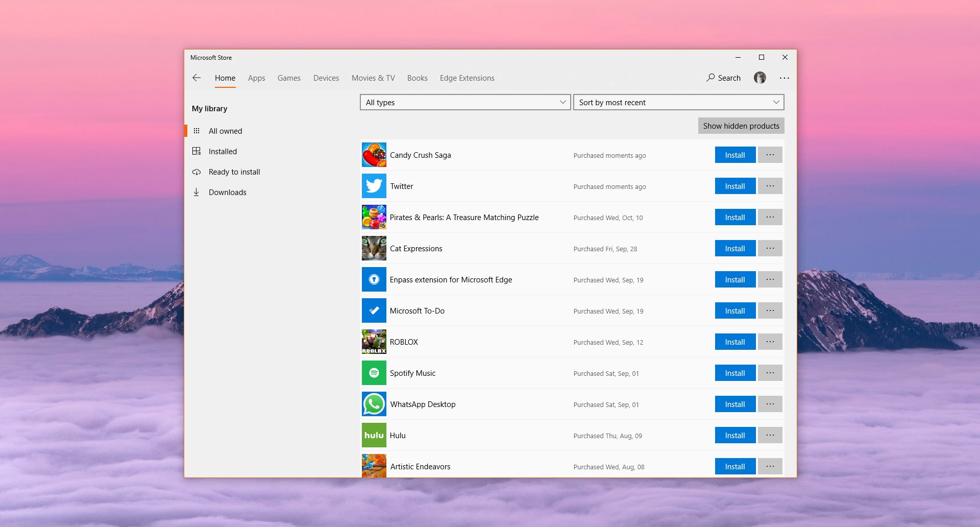Open more options for ROBLOX
The width and height of the screenshot is (980, 527).
770,342
